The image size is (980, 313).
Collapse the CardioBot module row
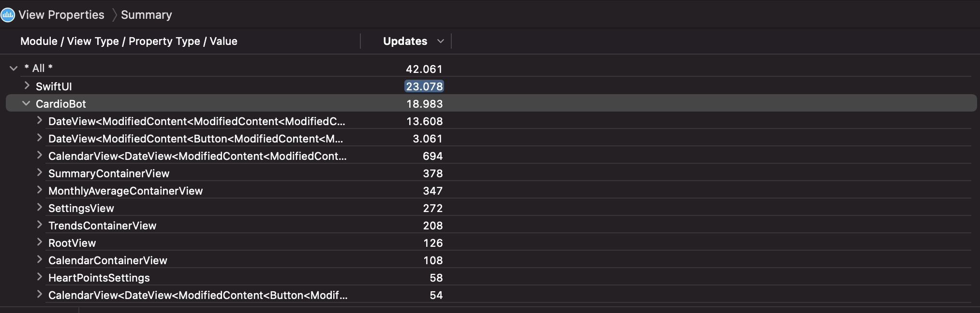[27, 103]
